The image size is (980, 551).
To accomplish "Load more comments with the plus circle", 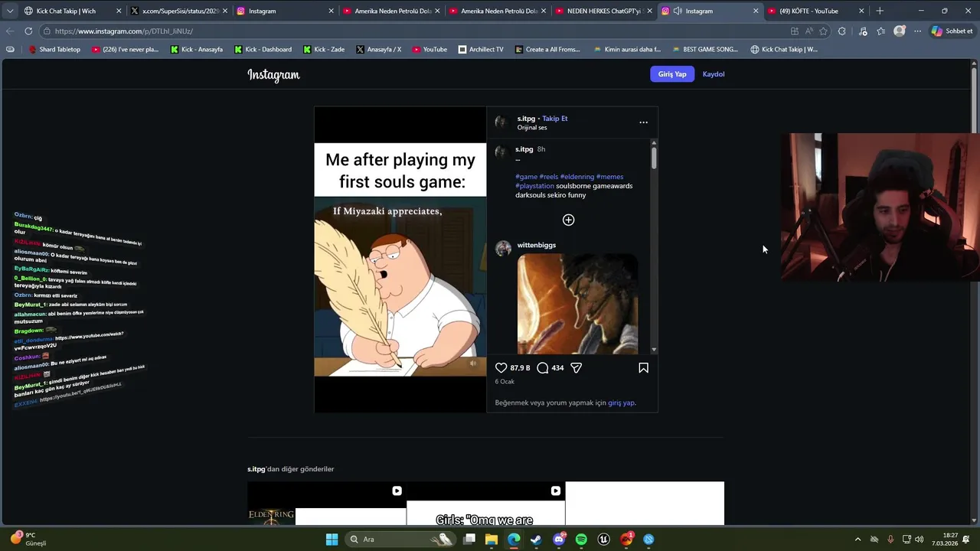I will pyautogui.click(x=568, y=220).
